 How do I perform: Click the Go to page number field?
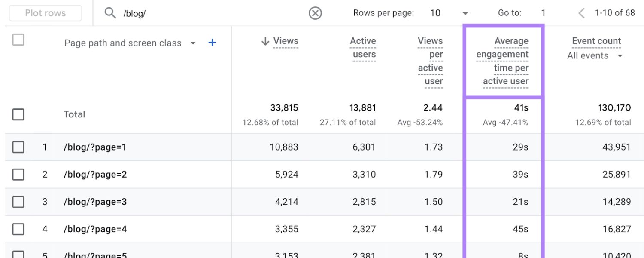click(x=543, y=13)
